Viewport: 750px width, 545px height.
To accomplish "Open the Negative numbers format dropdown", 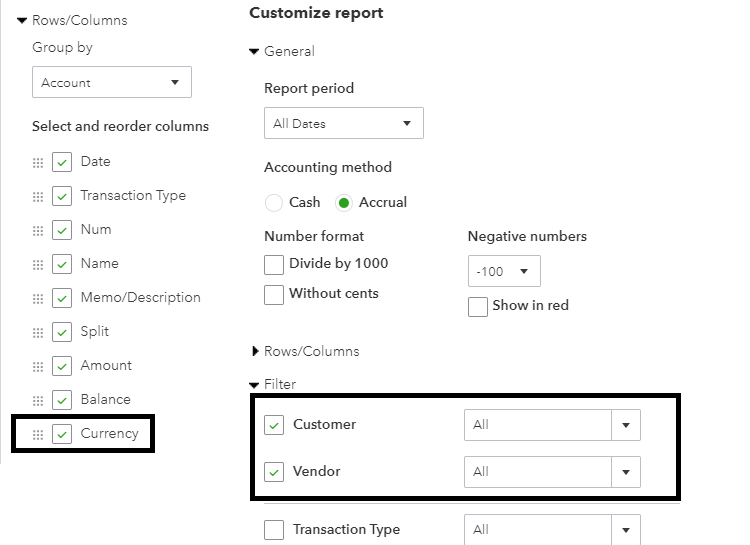I will pos(504,271).
